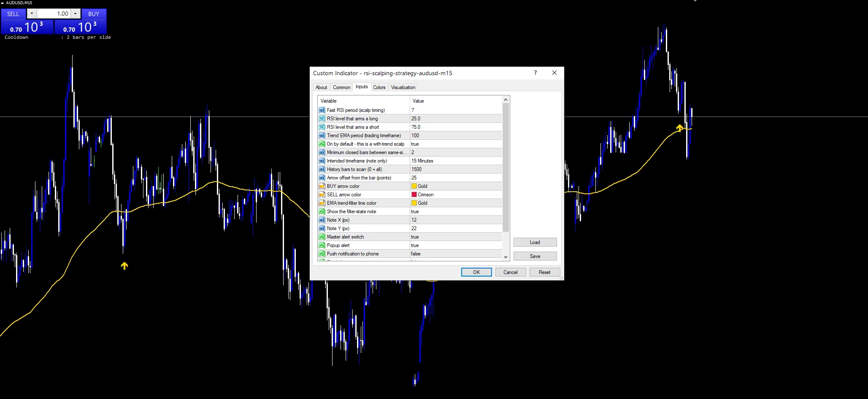This screenshot has width=868, height=399.
Task: Click the Crimson swatch for SELL arrow
Action: click(x=414, y=195)
